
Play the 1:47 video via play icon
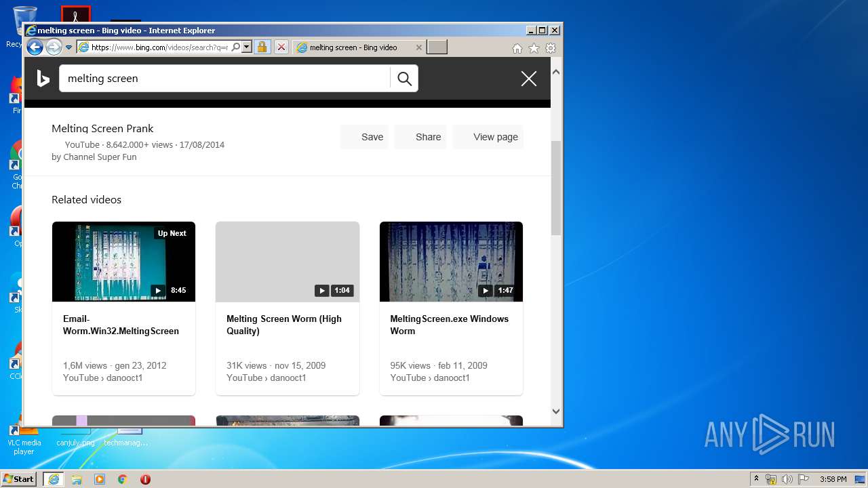[x=485, y=290]
